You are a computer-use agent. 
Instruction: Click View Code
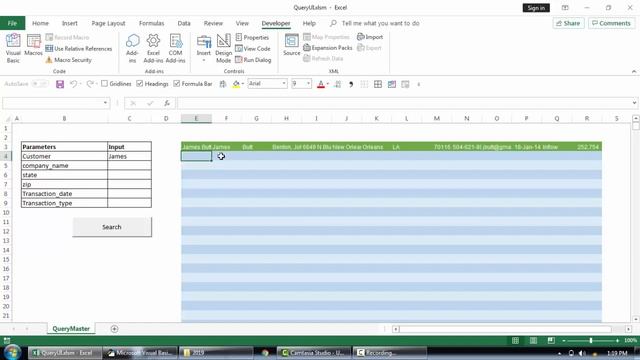click(253, 49)
